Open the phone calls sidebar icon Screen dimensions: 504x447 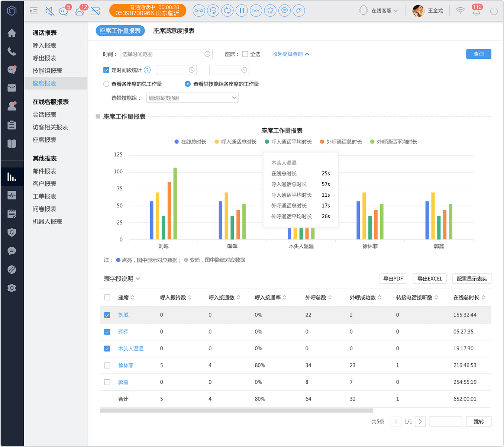[x=12, y=51]
